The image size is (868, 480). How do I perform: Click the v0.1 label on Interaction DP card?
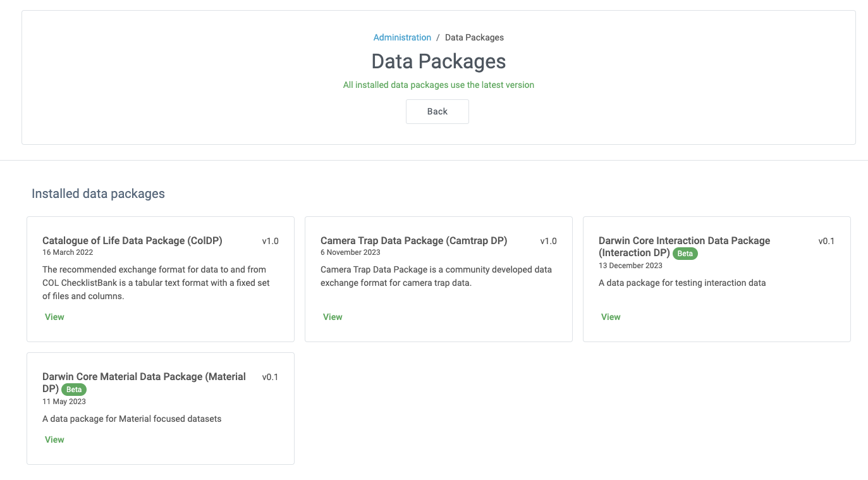point(826,240)
